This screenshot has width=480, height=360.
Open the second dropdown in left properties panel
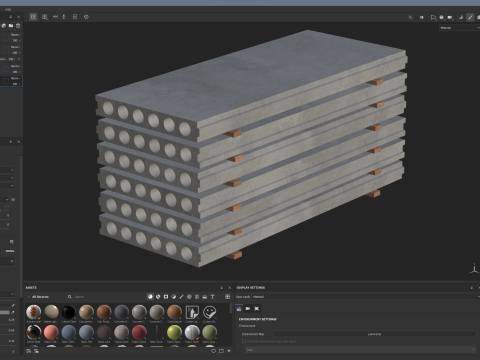pos(8,178)
